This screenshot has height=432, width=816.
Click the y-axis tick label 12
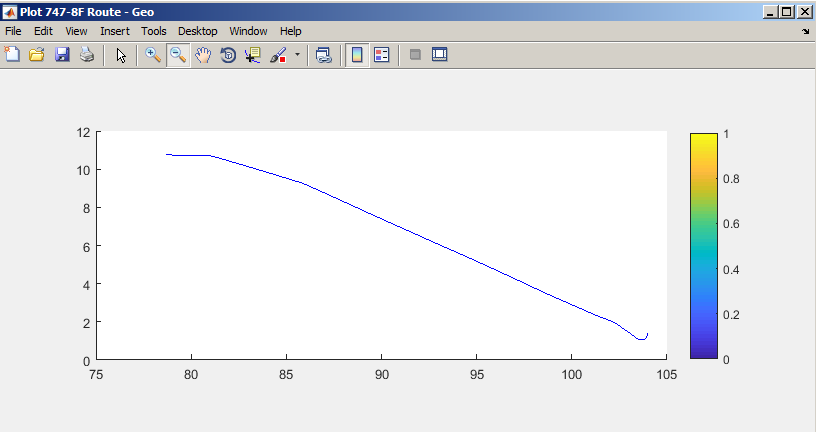tap(83, 132)
